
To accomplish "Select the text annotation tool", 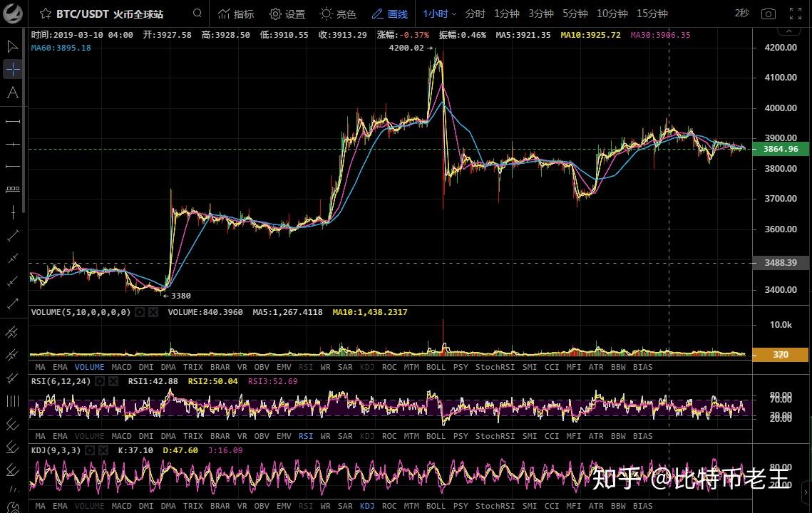I will coord(11,93).
